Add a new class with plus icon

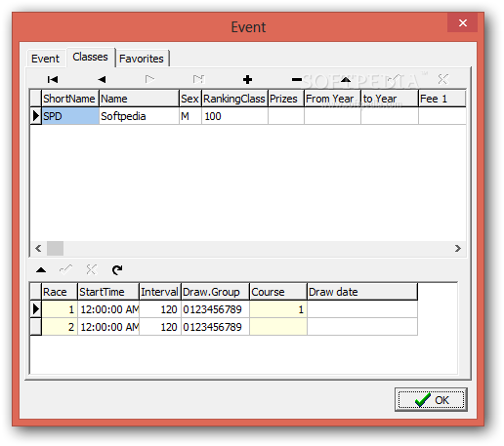[247, 79]
